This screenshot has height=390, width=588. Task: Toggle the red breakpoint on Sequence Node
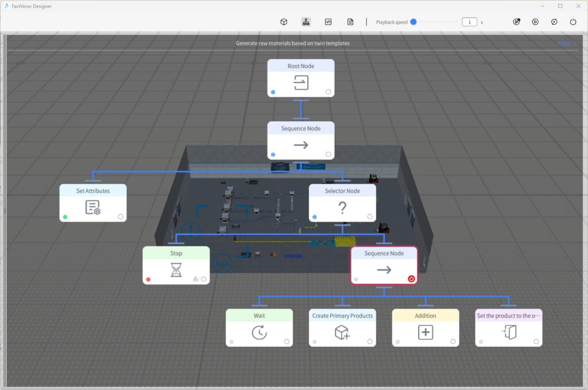pos(411,279)
